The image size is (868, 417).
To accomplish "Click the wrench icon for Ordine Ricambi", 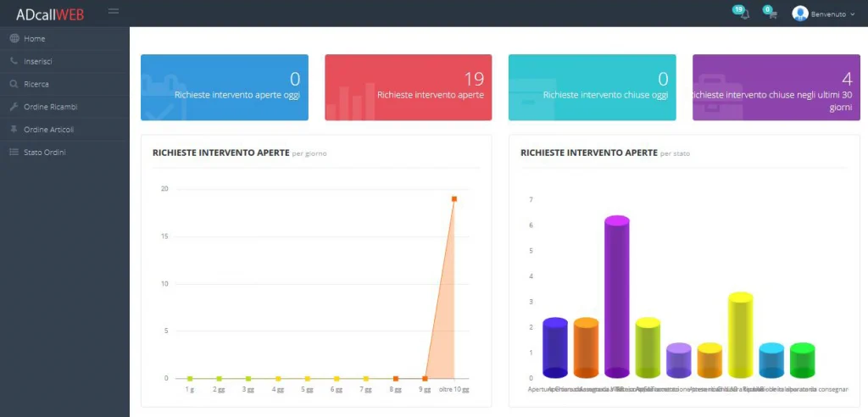I will click(14, 107).
